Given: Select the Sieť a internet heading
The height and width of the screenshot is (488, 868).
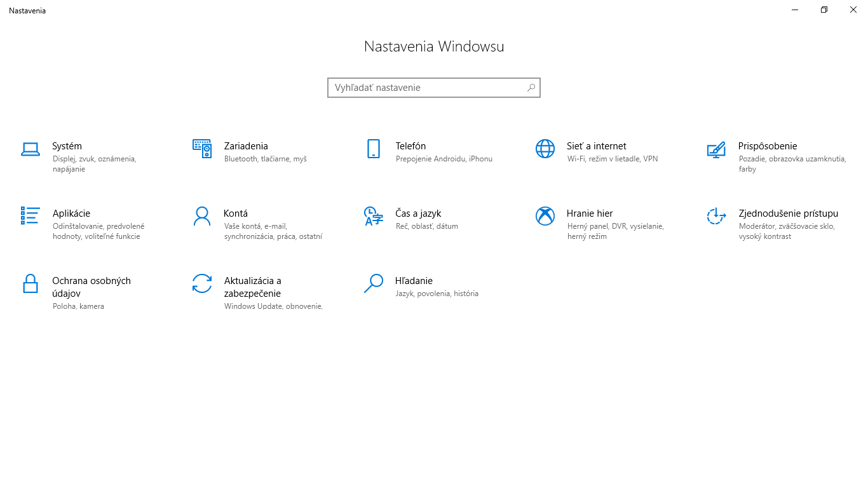Looking at the screenshot, I should (597, 146).
